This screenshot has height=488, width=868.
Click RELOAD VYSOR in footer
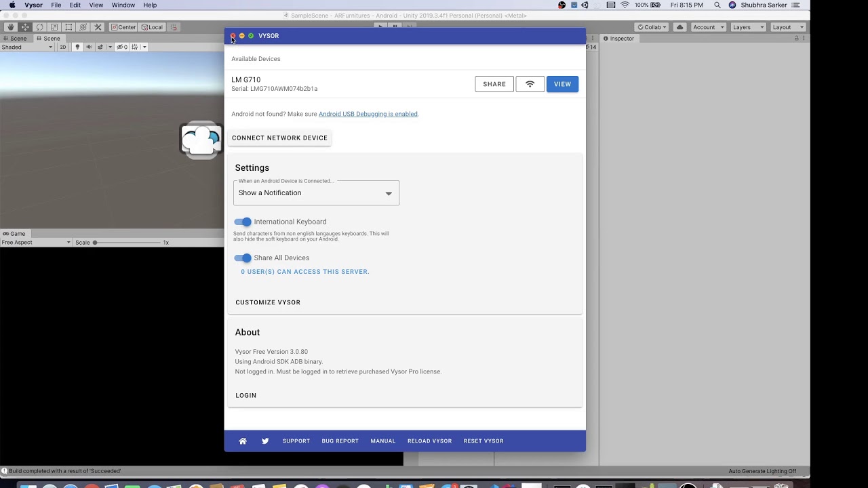430,441
